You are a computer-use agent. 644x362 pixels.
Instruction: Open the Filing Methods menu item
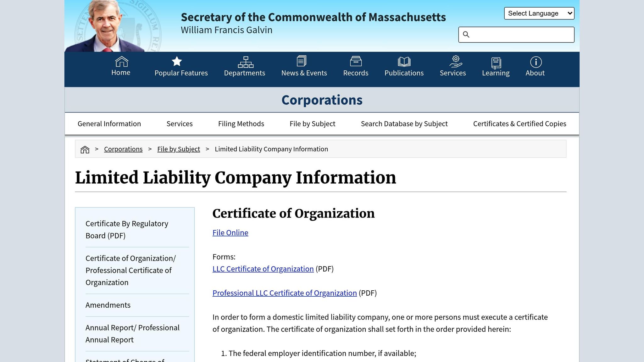(241, 124)
